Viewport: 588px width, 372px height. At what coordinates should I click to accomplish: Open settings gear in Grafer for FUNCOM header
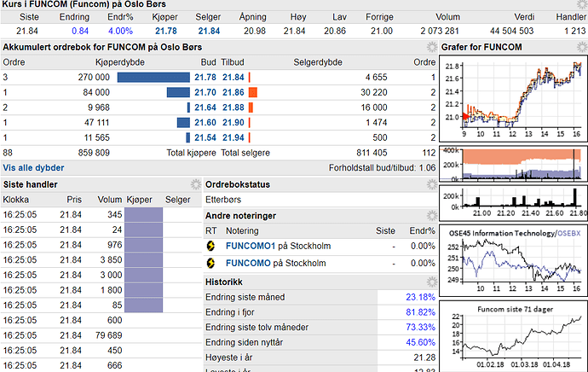point(582,47)
